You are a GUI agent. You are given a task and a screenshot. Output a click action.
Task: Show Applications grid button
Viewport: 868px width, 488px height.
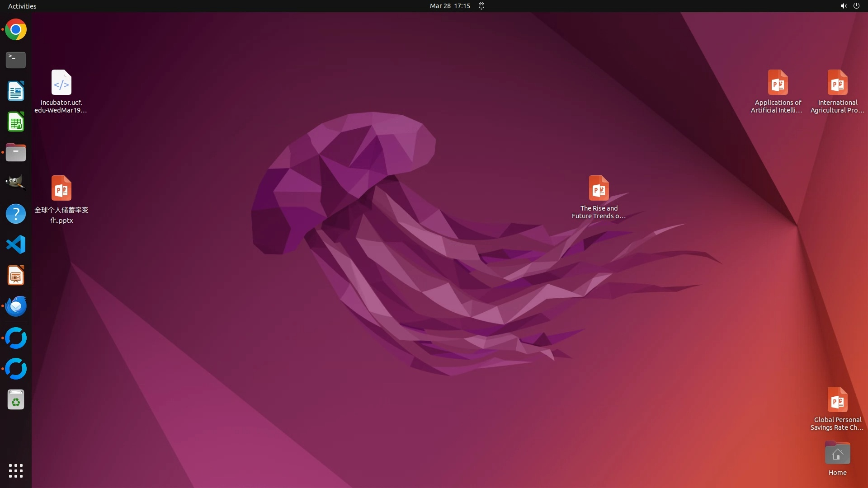(16, 470)
